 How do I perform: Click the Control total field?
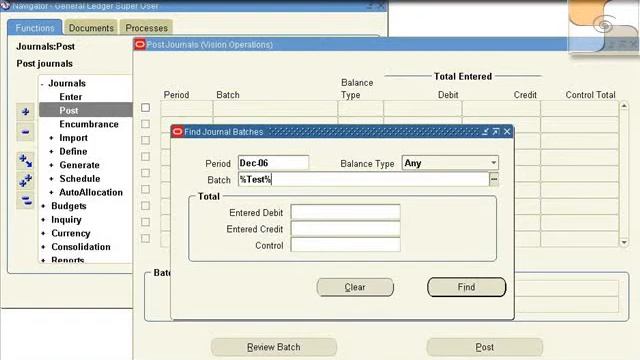tap(345, 245)
